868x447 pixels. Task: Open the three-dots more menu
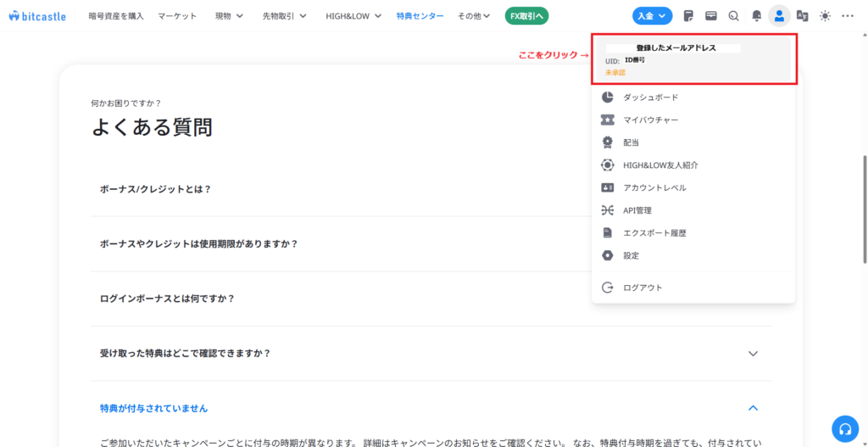point(848,16)
